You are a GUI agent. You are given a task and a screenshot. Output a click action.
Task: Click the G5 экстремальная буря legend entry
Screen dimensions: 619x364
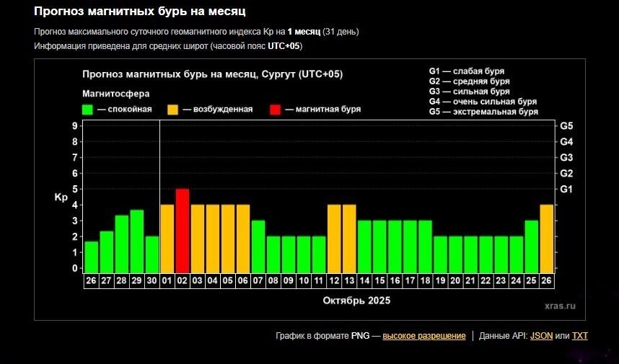pyautogui.click(x=483, y=112)
